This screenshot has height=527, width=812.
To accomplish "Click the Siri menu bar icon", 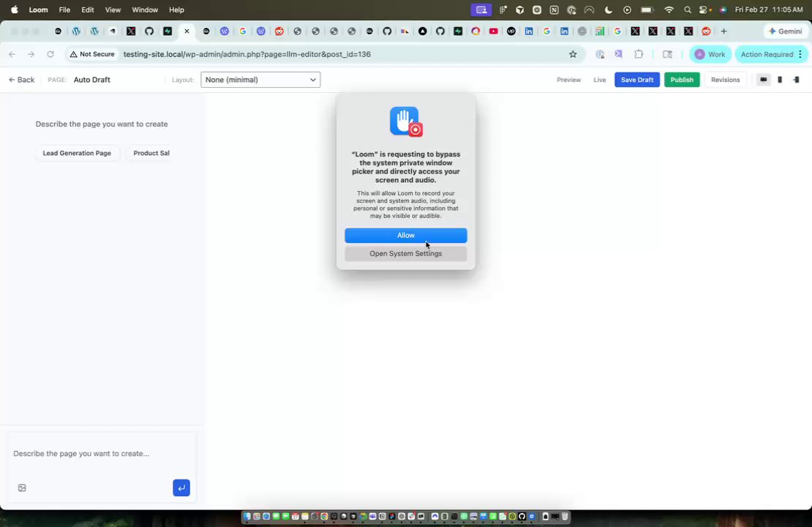I will point(723,10).
